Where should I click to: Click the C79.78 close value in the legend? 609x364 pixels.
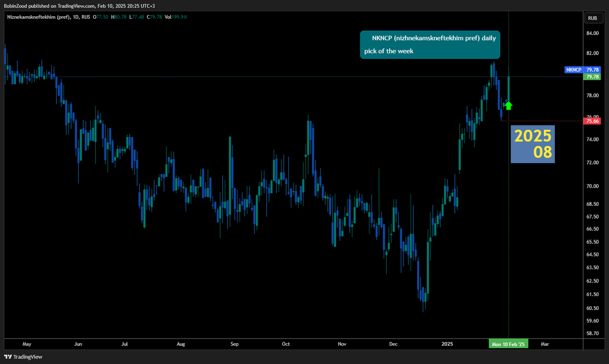coord(155,18)
